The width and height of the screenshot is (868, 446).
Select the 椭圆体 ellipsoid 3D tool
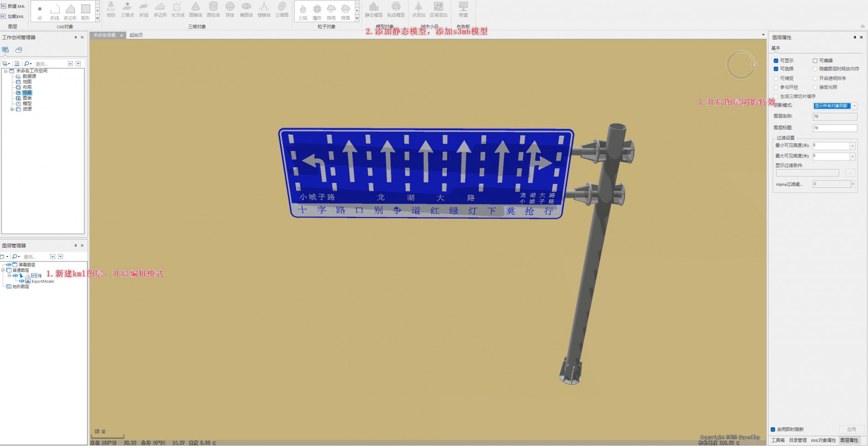click(246, 10)
